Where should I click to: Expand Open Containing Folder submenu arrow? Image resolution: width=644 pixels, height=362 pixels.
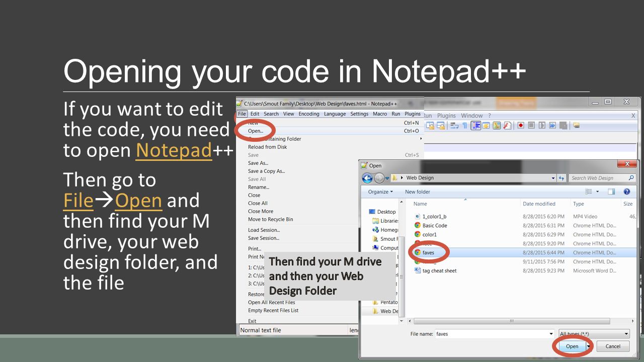click(x=421, y=139)
